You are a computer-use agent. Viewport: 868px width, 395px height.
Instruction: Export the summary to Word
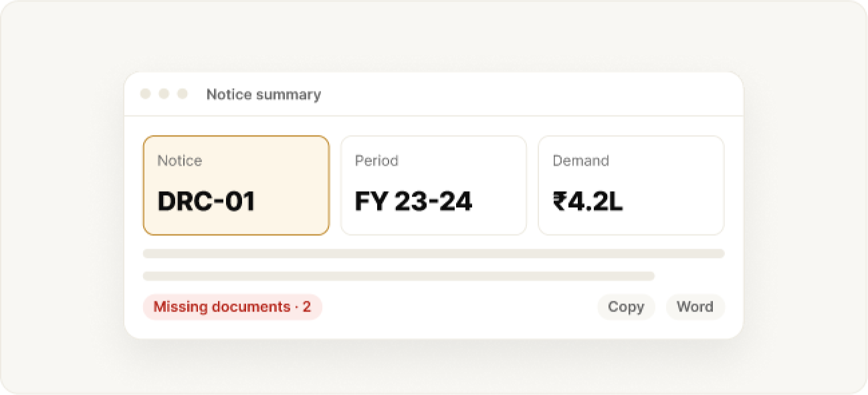pyautogui.click(x=695, y=307)
